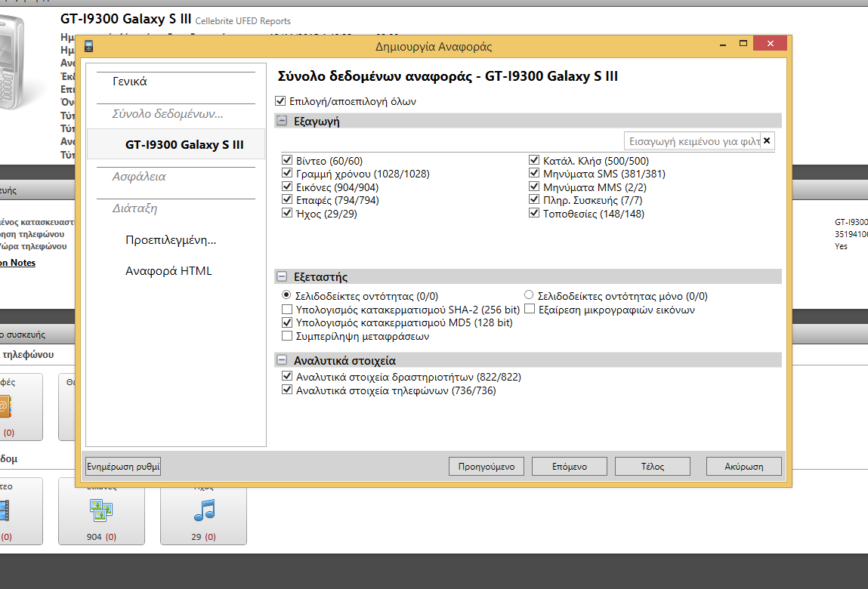This screenshot has width=868, height=589.
Task: Click the Προηγούμενο button
Action: click(x=487, y=466)
